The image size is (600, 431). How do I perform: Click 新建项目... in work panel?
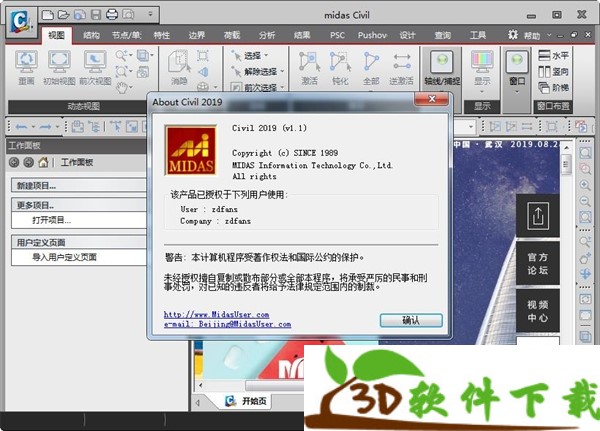(x=78, y=186)
